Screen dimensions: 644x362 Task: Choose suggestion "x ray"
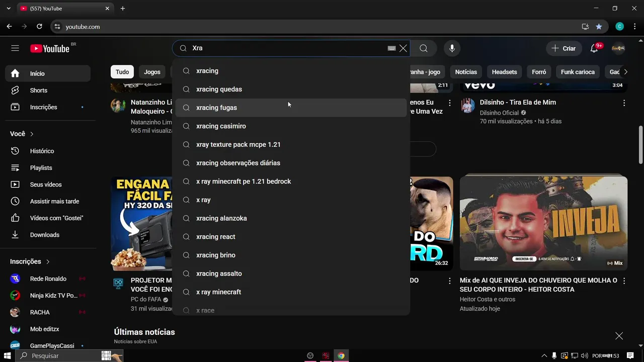tap(291, 200)
